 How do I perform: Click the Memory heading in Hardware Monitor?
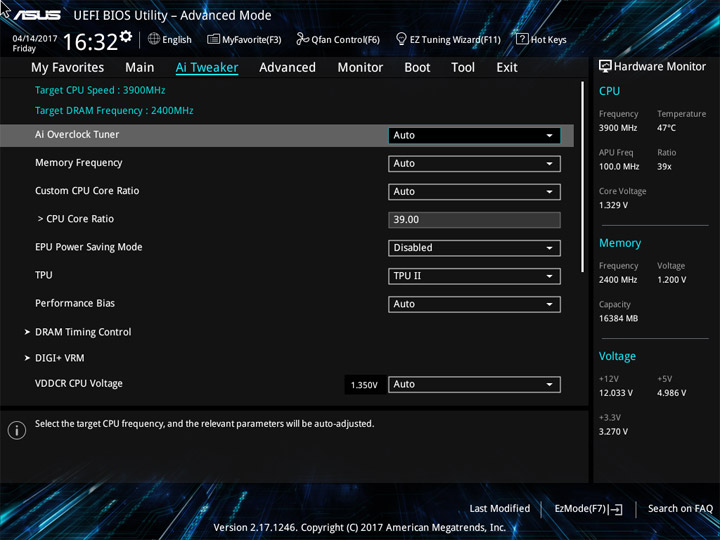[x=620, y=243]
